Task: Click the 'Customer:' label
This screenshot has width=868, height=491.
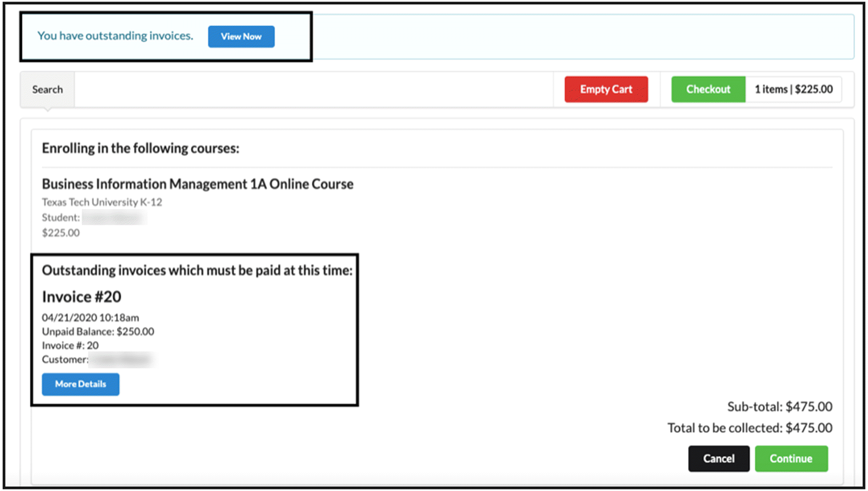Action: click(x=65, y=359)
